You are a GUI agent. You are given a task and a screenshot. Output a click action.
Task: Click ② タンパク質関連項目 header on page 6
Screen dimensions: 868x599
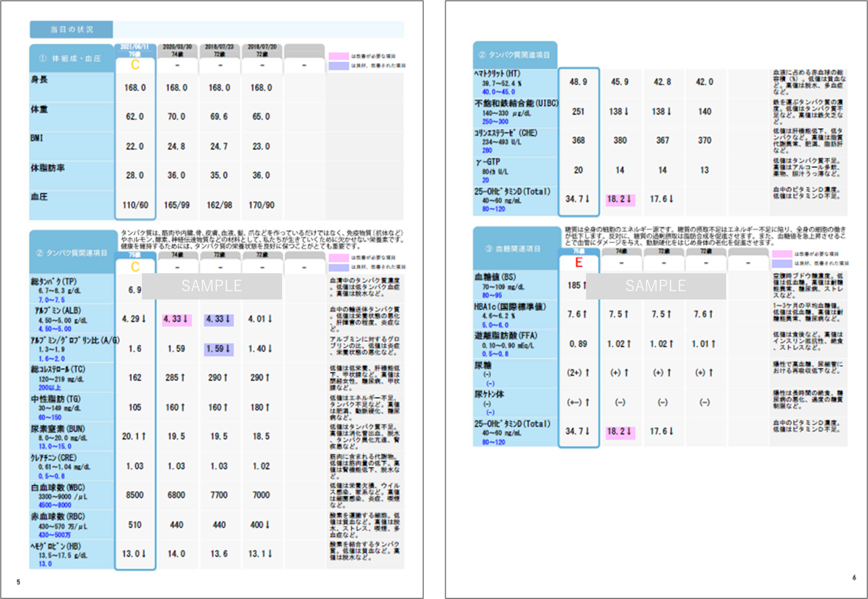515,55
